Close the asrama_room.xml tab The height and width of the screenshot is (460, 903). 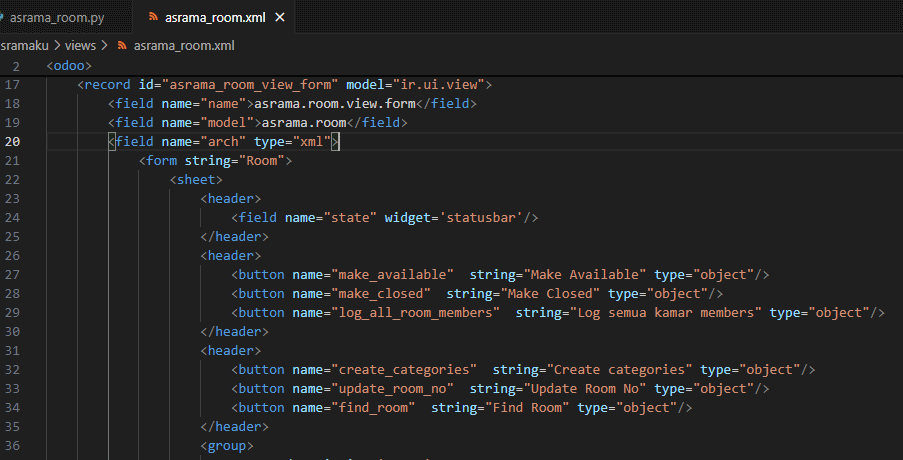[x=280, y=17]
